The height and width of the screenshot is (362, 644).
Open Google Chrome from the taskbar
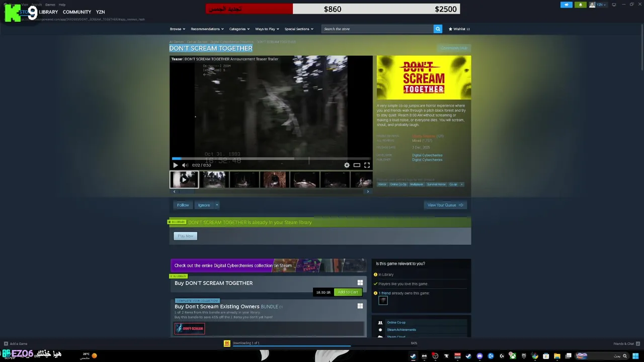(535, 356)
